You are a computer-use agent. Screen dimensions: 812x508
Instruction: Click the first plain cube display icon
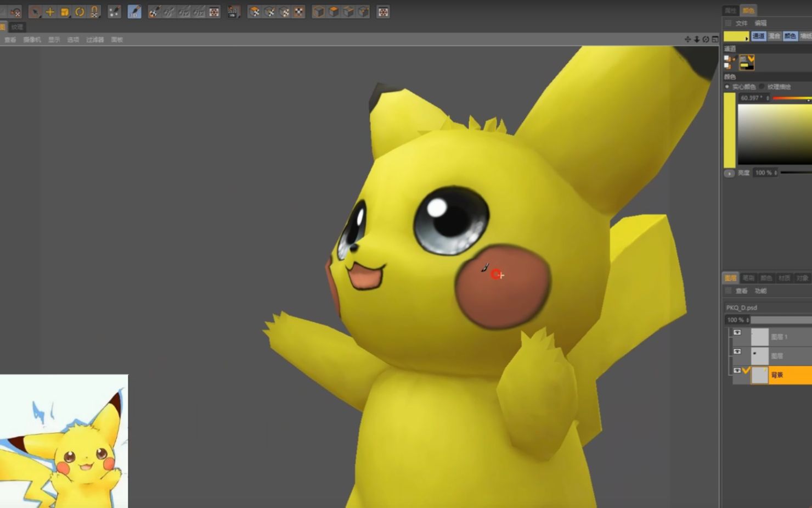319,12
